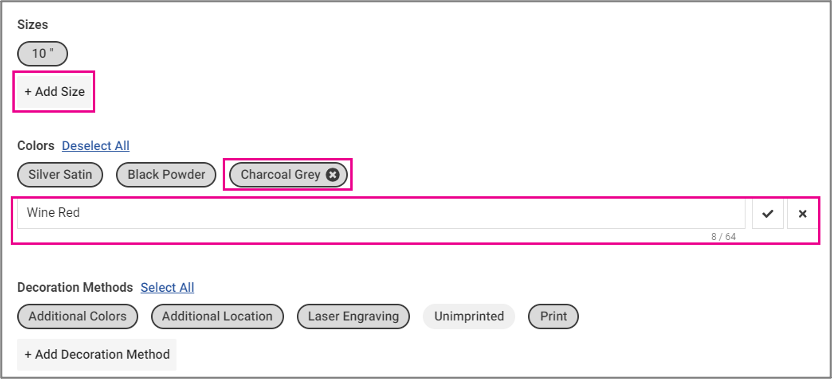This screenshot has height=380, width=832.
Task: Cancel color entry with the x icon
Action: [x=802, y=213]
